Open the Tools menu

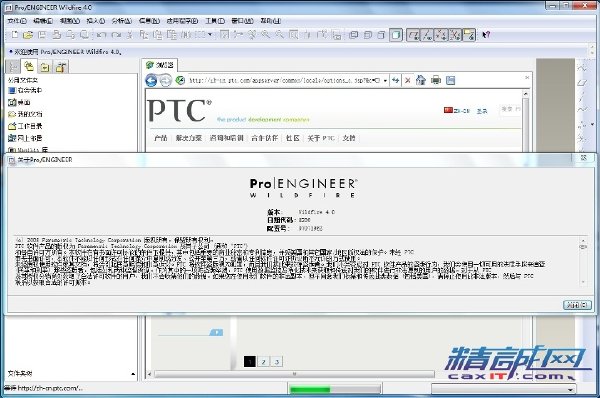point(215,21)
